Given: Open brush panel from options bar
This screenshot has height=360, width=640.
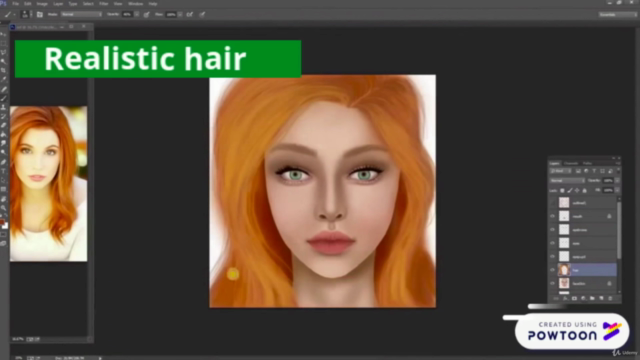Looking at the screenshot, I should (40, 14).
